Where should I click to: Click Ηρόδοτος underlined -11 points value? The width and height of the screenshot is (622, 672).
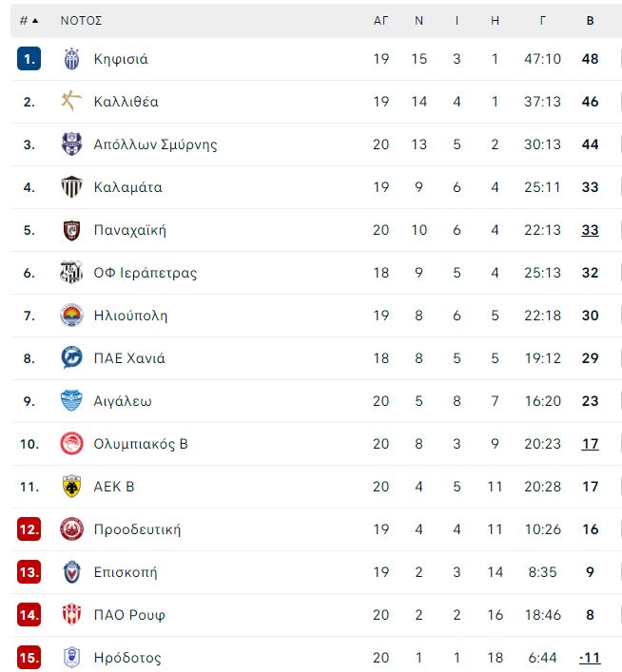point(590,658)
